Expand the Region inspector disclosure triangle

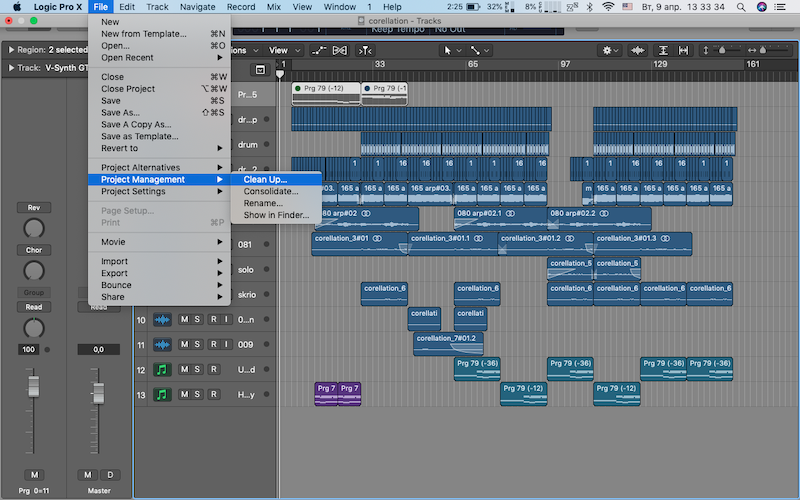[x=11, y=49]
